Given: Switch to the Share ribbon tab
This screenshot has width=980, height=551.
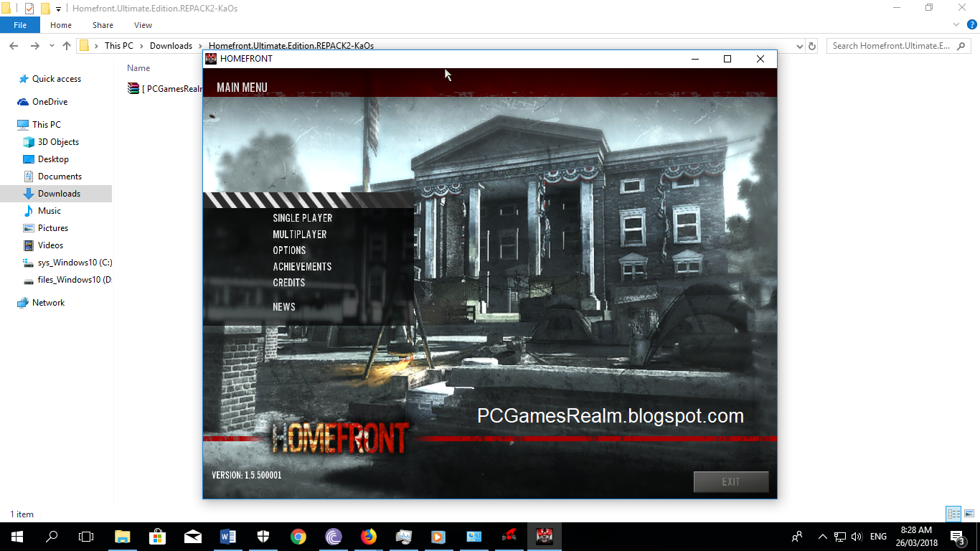Looking at the screenshot, I should click(103, 25).
